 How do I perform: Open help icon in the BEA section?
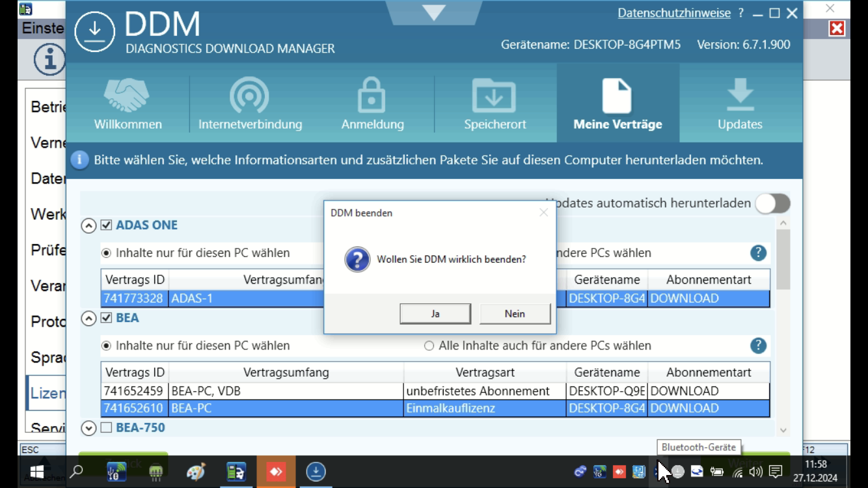[x=758, y=346]
